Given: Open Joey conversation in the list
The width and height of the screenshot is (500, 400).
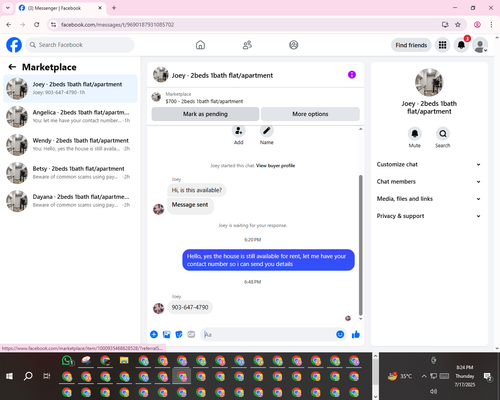Looking at the screenshot, I should coord(70,88).
